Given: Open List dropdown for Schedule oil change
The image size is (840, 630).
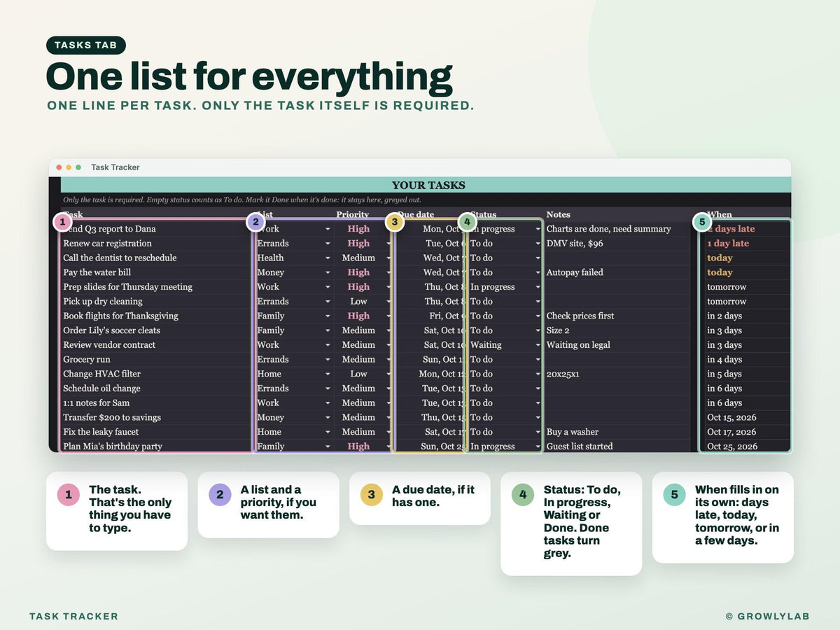Looking at the screenshot, I should [328, 388].
